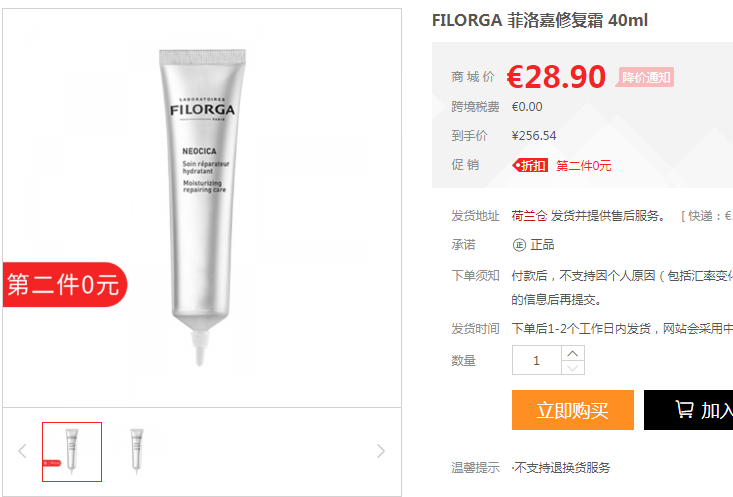This screenshot has height=497, width=733.
Task: Click the 折扣 discount tag
Action: pyautogui.click(x=530, y=166)
